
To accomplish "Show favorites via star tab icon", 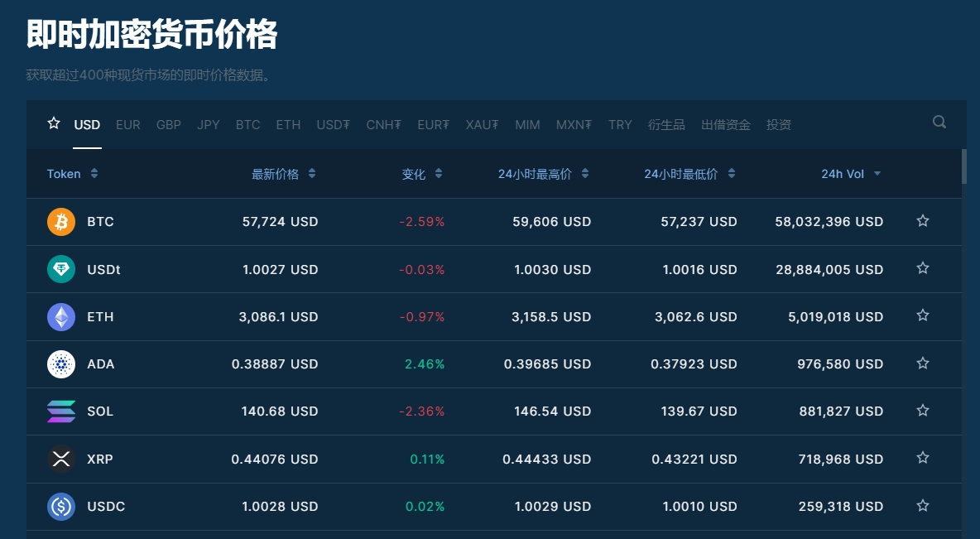I will click(x=54, y=123).
